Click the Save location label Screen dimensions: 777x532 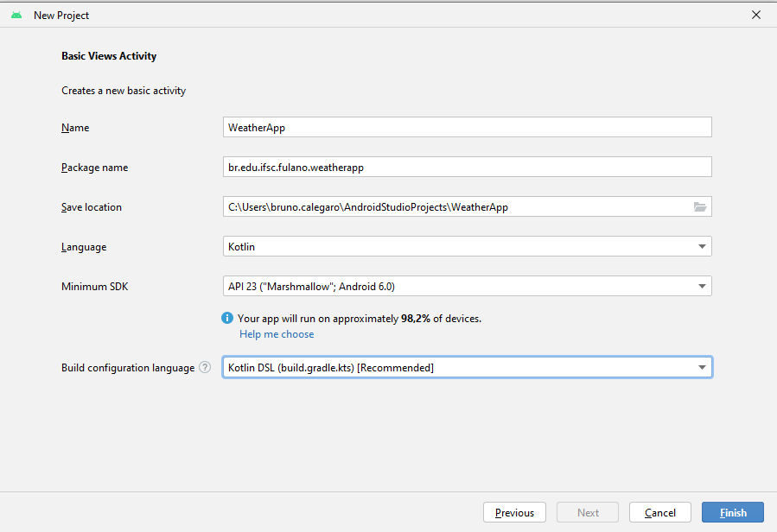pos(92,207)
